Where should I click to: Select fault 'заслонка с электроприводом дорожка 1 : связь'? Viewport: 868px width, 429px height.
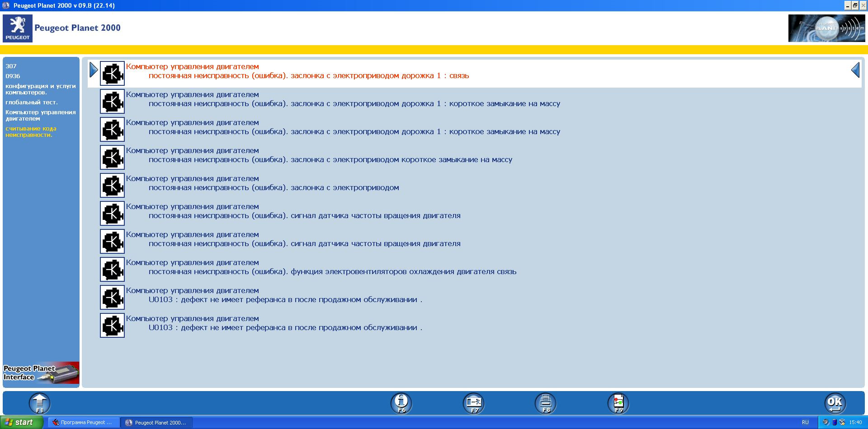[x=309, y=76]
